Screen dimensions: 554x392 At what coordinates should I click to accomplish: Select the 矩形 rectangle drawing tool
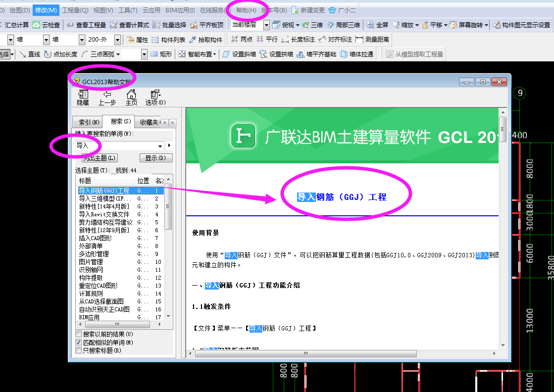click(161, 54)
